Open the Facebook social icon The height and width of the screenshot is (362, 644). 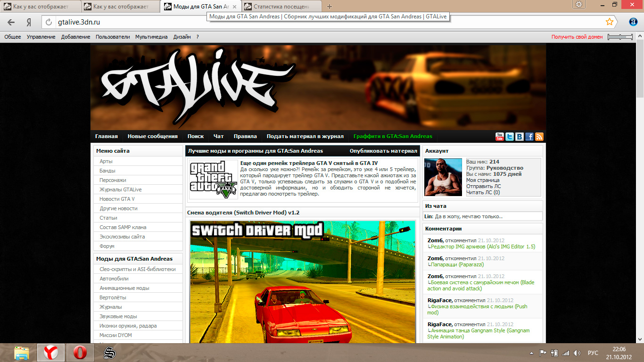point(529,137)
